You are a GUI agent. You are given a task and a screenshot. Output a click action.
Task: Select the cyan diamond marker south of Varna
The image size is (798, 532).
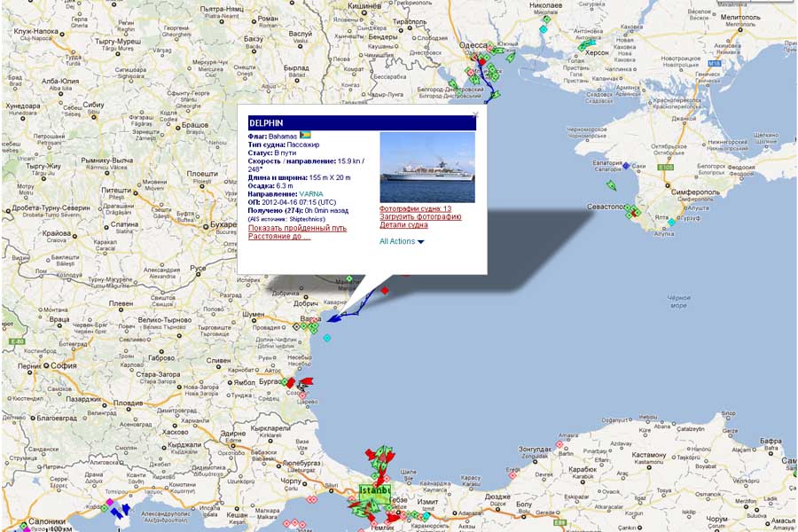pos(327,338)
